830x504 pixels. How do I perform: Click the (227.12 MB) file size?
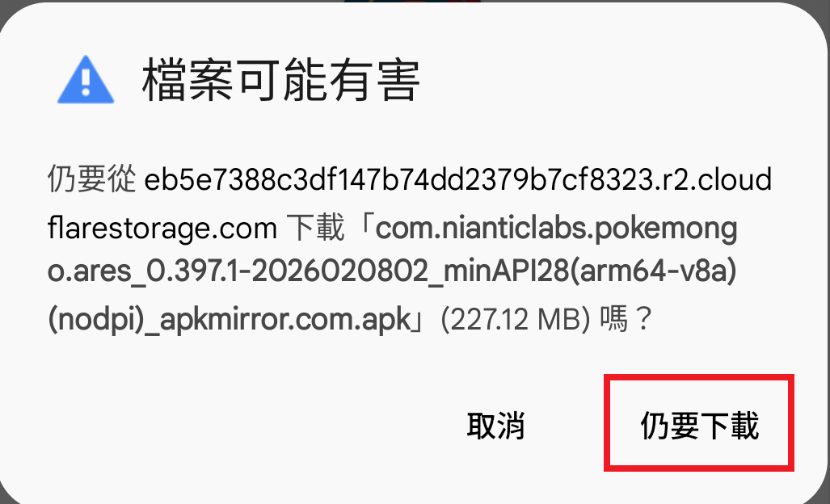[x=515, y=319]
